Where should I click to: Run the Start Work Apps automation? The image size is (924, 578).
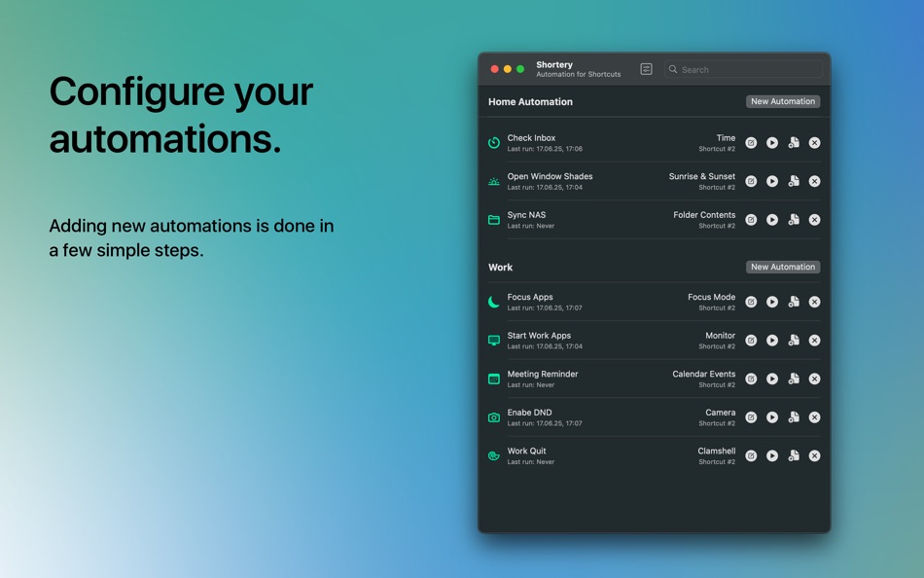pos(772,341)
